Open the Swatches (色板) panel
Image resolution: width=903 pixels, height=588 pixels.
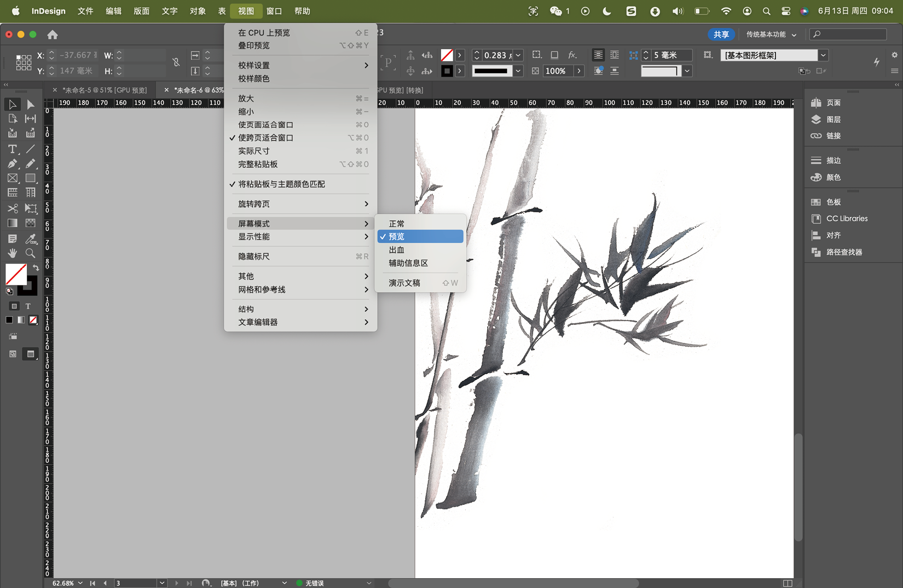833,202
